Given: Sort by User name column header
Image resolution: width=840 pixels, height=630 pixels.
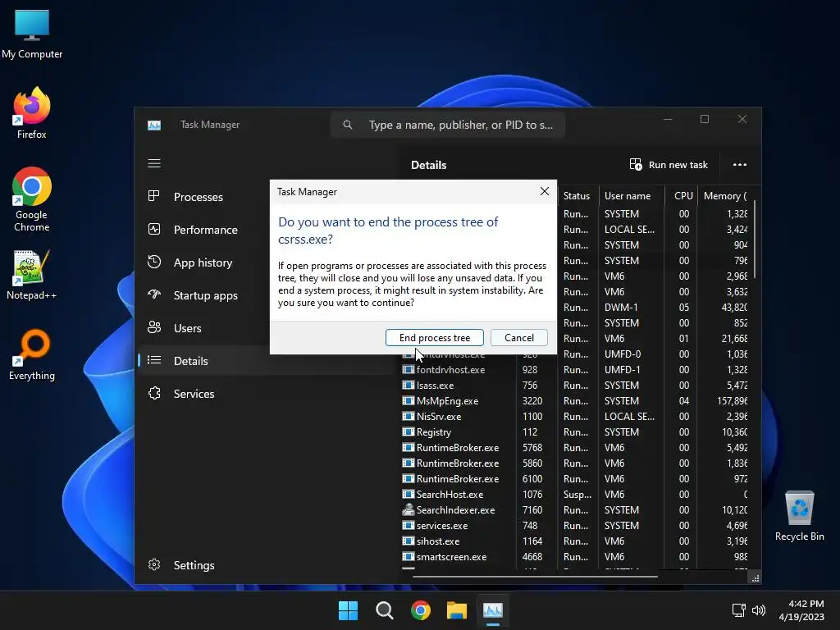Looking at the screenshot, I should tap(628, 196).
